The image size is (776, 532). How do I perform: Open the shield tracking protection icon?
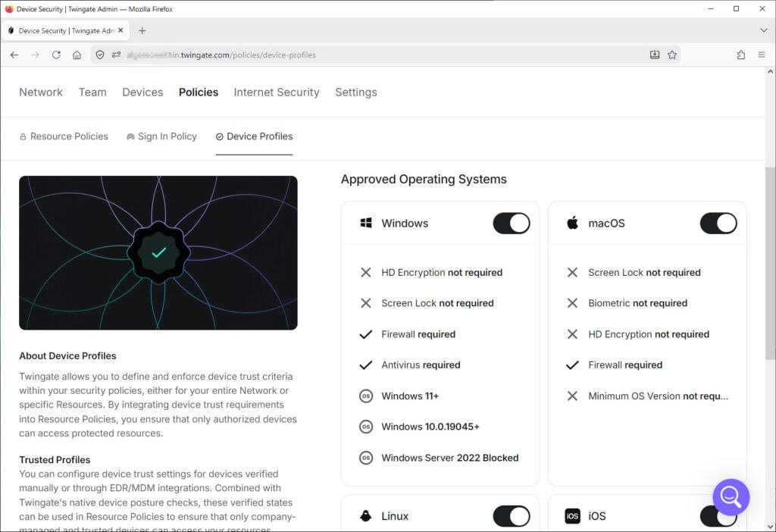click(100, 55)
